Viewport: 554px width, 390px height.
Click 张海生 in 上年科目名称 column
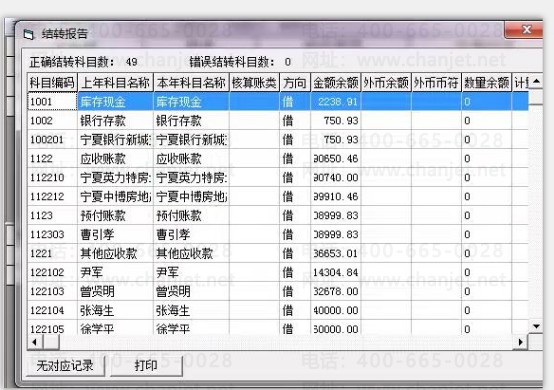click(116, 311)
